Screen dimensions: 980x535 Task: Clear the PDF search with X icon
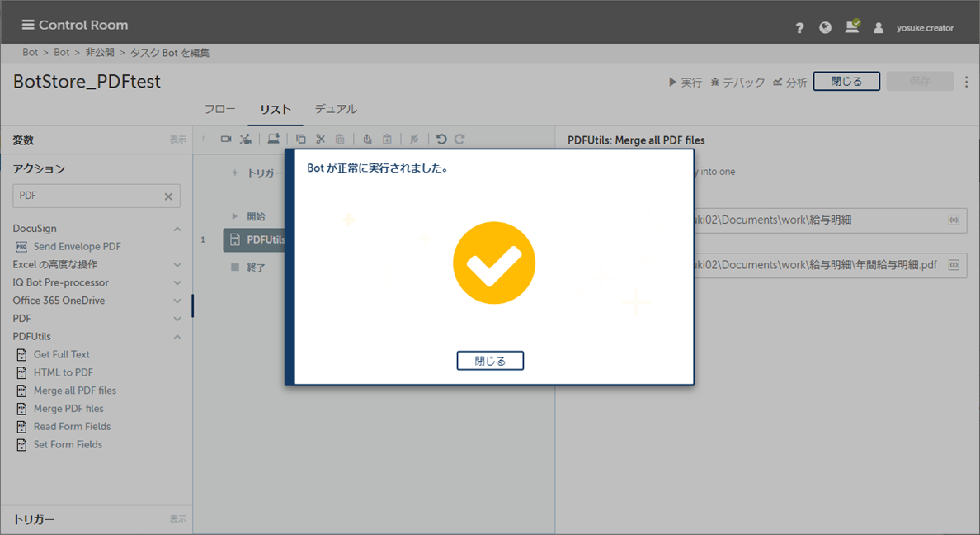[168, 196]
